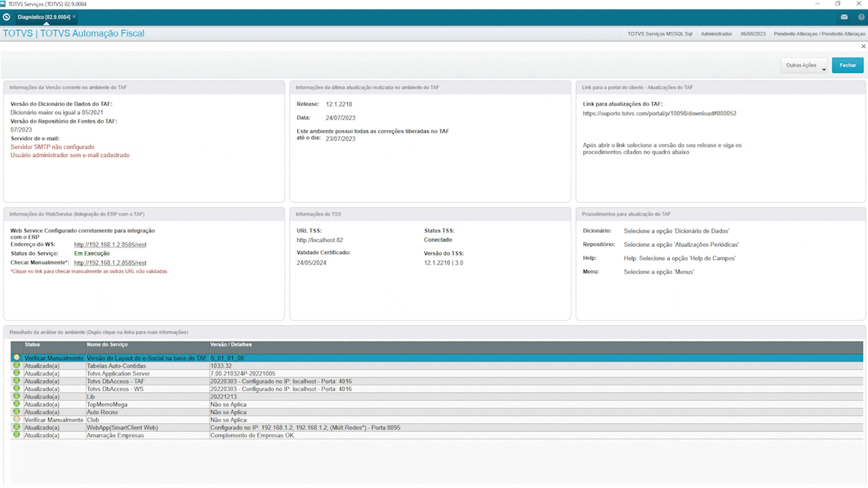This screenshot has width=868, height=488.
Task: Click green status icon for Amarração Empresas
Action: 17,435
